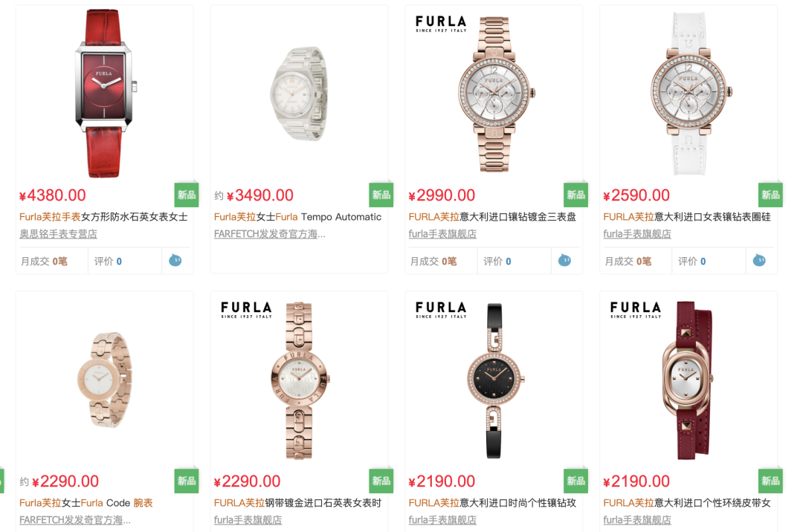
Task: Open the Furla Code 腕表 product title
Action: (86, 503)
